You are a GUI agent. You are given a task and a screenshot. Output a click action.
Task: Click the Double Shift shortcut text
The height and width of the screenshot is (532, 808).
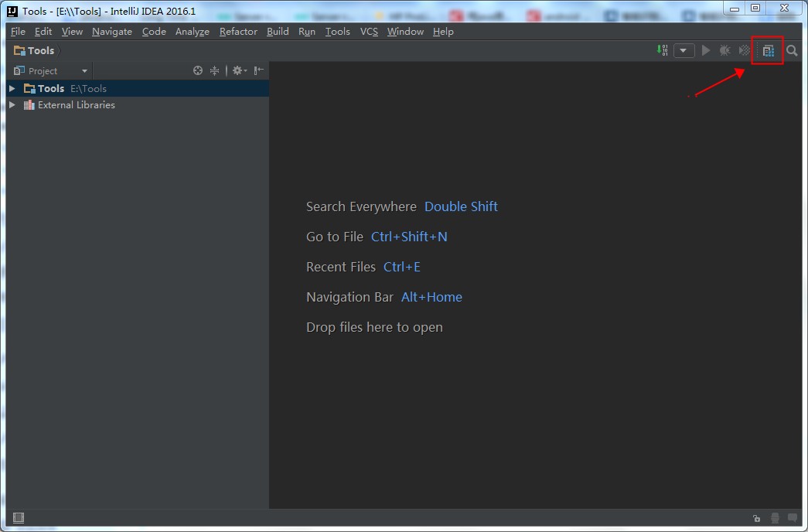(461, 206)
